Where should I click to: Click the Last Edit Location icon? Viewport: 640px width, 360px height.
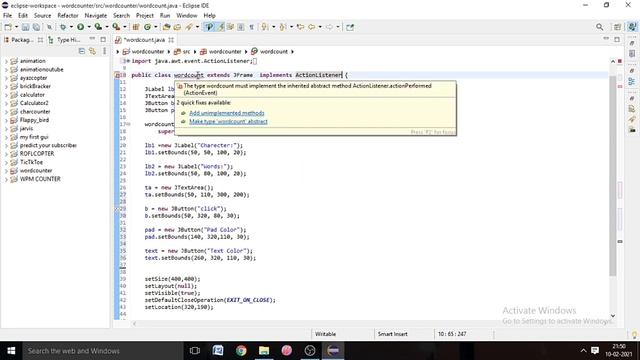point(300,27)
